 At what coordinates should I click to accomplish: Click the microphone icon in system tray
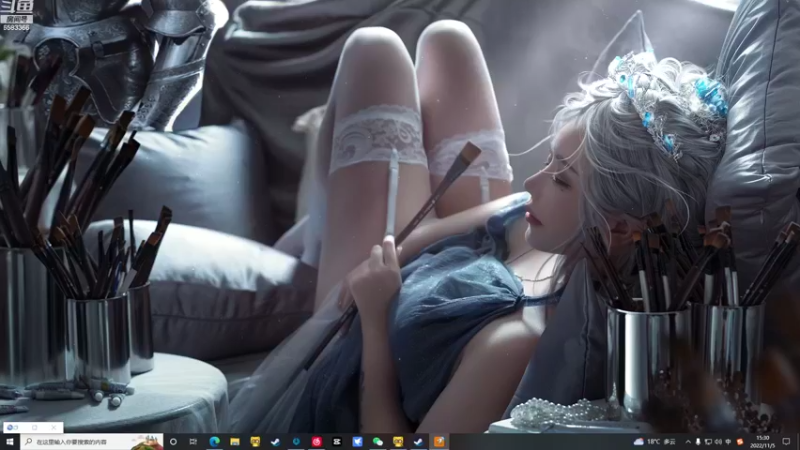point(698,442)
